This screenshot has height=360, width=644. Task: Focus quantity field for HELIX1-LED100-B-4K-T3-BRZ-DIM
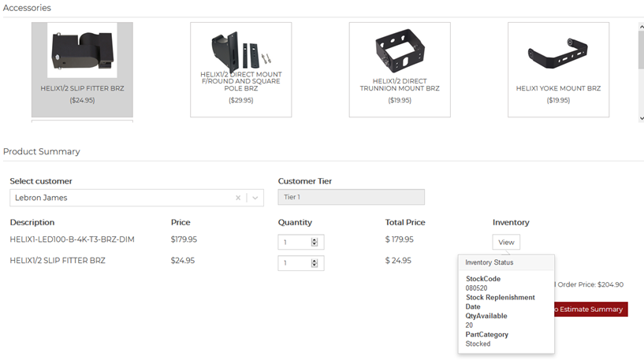click(x=294, y=243)
